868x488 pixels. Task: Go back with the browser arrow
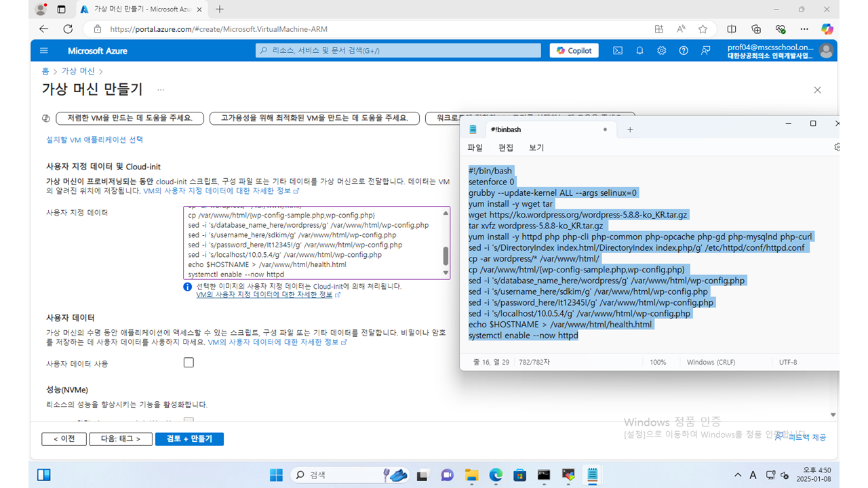[x=44, y=29]
